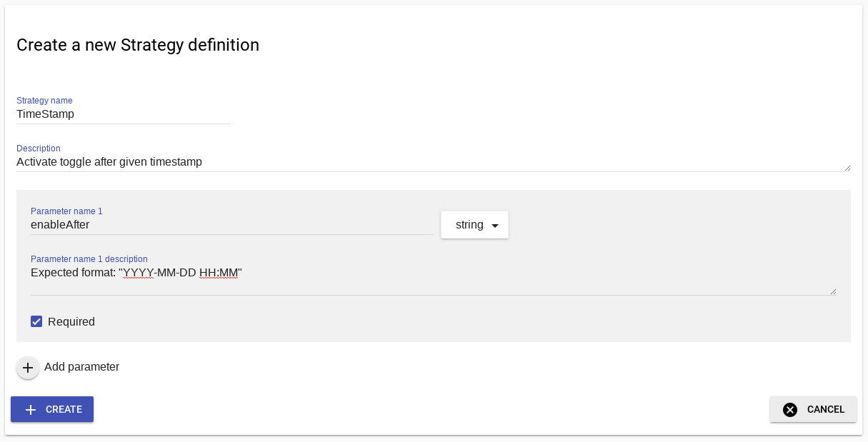Click the X icon inside the CANCEL button
The width and height of the screenshot is (868, 442).
pyautogui.click(x=790, y=409)
